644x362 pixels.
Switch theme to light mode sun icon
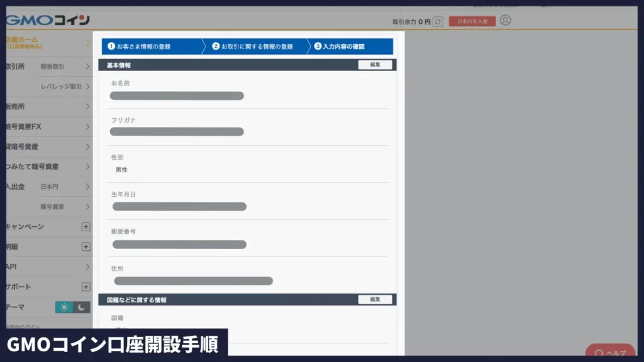[64, 307]
